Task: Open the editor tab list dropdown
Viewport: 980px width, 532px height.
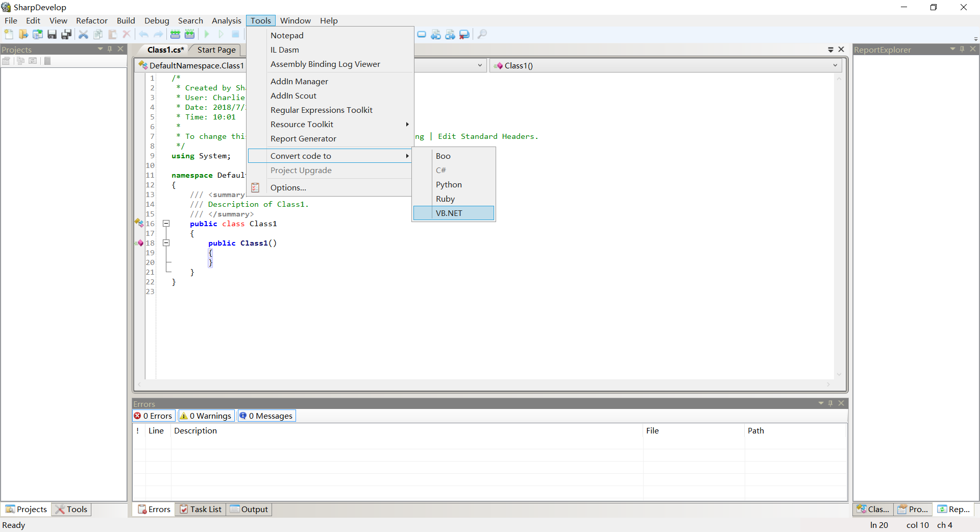Action: (830, 50)
